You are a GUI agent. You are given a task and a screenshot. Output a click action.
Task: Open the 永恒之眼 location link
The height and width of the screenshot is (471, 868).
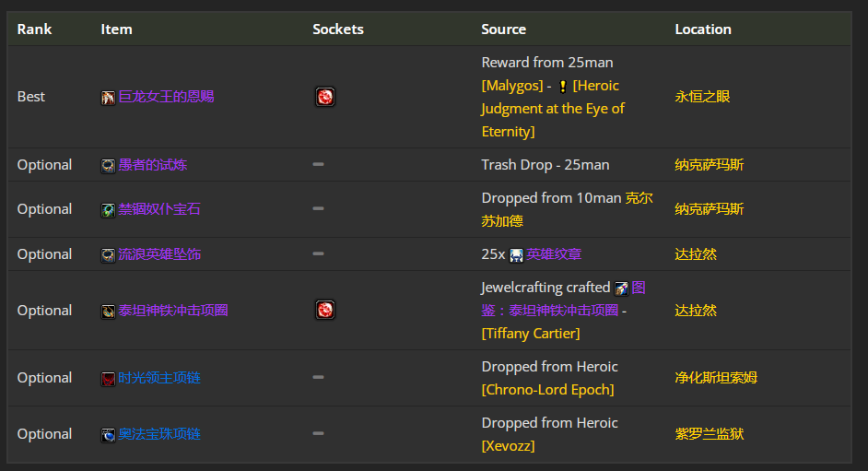tap(702, 97)
